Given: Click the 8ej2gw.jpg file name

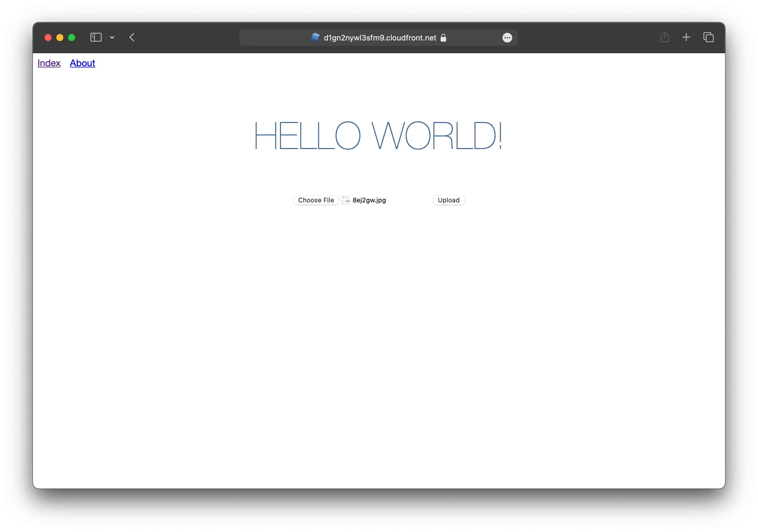Looking at the screenshot, I should pos(369,200).
